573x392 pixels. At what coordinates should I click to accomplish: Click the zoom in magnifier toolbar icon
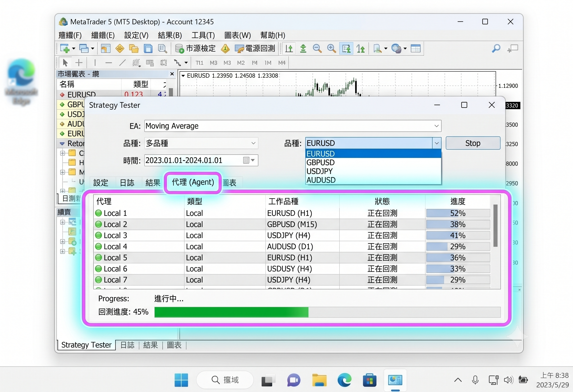pos(331,49)
